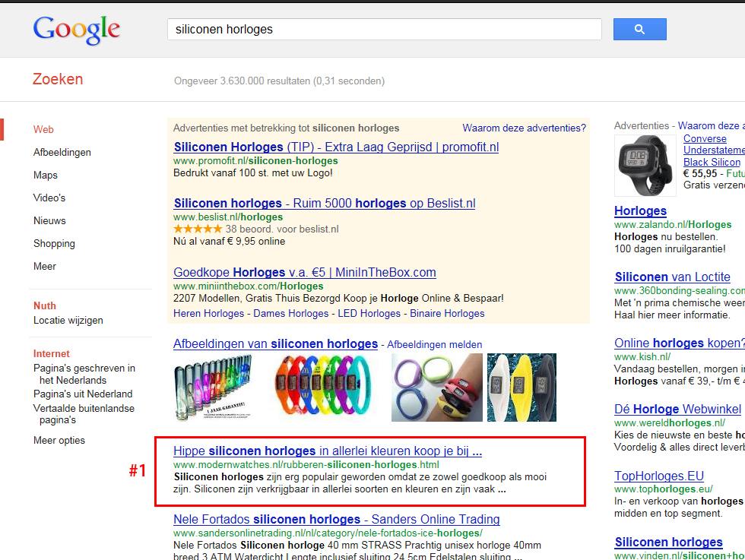Click the www.promofit.nl/siliconen-horloges URL

[255, 161]
